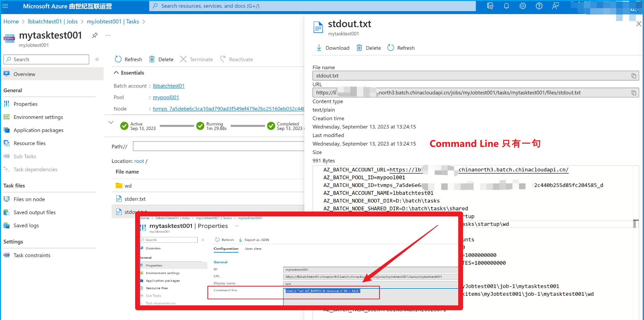Copy the stdout.txt URL with its copy icon

coord(634,93)
